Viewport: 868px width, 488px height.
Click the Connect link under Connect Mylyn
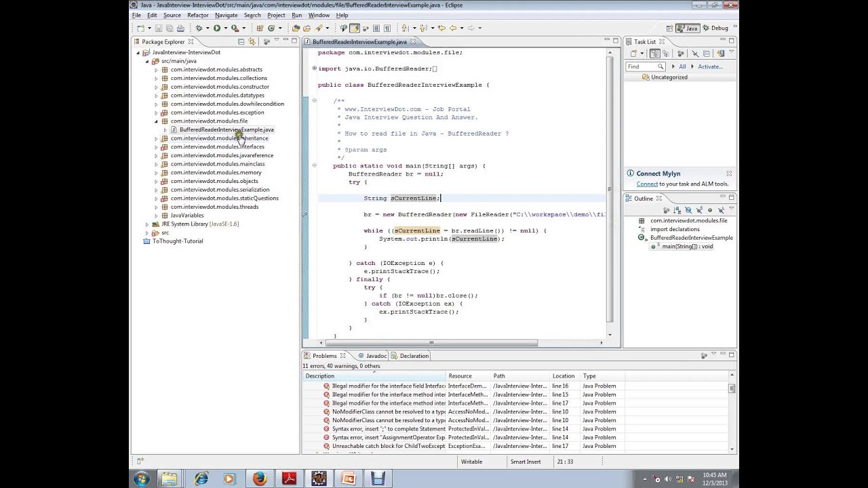[x=647, y=184]
